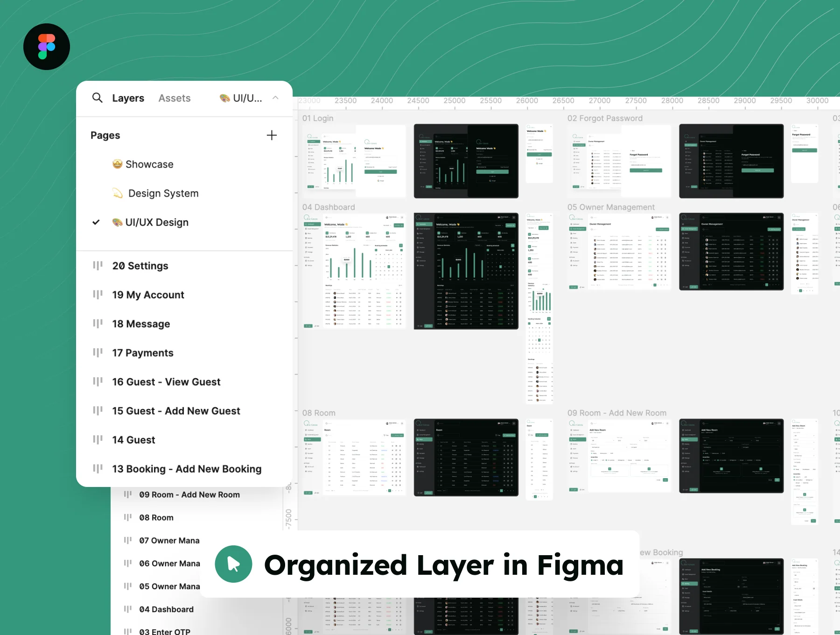Select the 07 Owner Mana layer
The height and width of the screenshot is (635, 840).
pos(169,540)
